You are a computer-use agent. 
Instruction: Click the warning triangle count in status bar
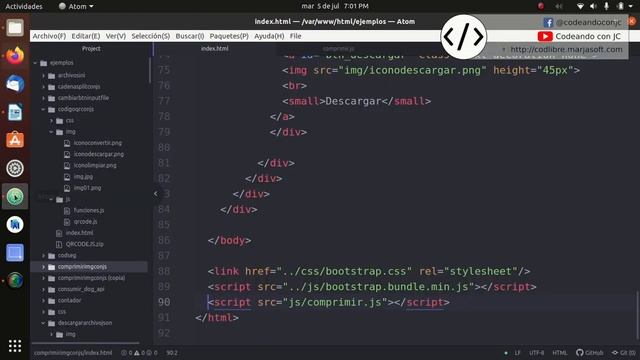(140, 353)
